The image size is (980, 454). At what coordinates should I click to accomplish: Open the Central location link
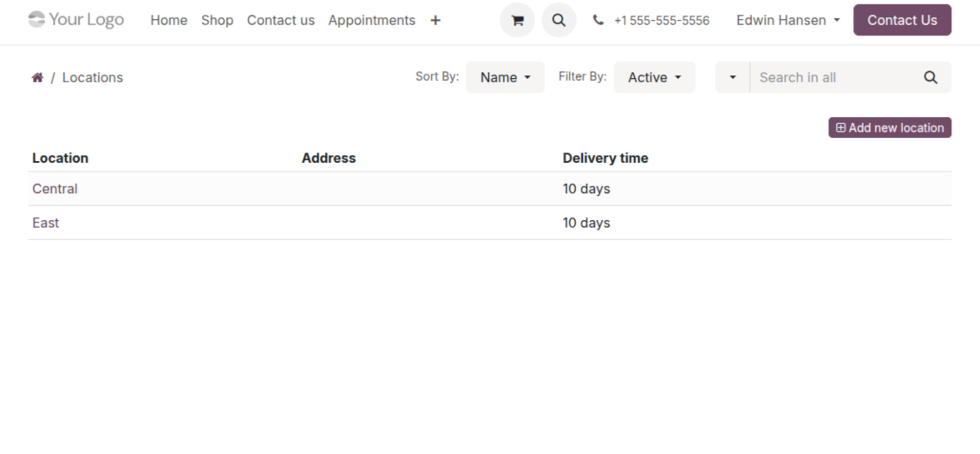click(x=55, y=189)
